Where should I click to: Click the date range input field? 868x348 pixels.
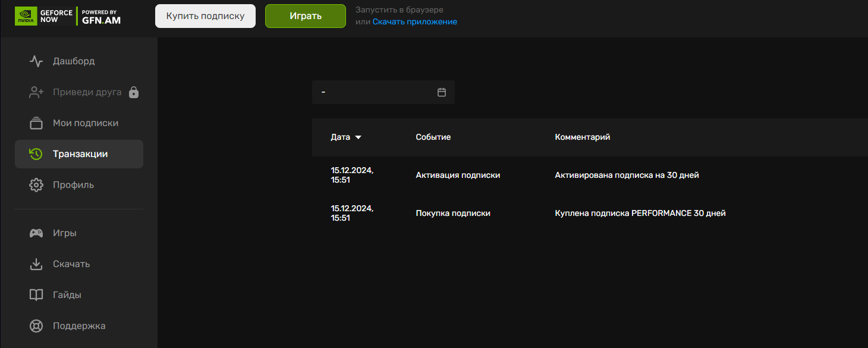pos(375,92)
